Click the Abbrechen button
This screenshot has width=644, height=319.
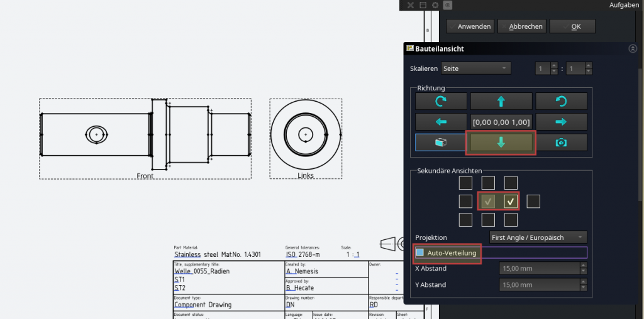click(x=522, y=26)
